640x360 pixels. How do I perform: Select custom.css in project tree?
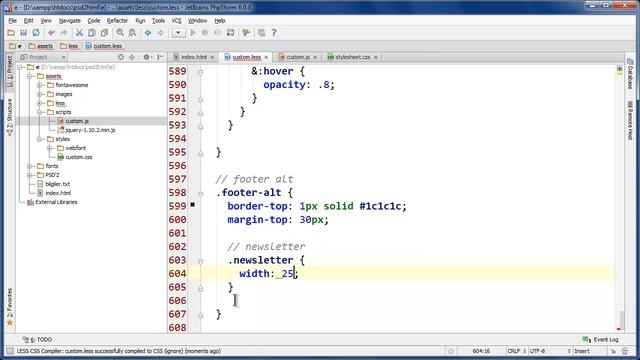pos(78,157)
